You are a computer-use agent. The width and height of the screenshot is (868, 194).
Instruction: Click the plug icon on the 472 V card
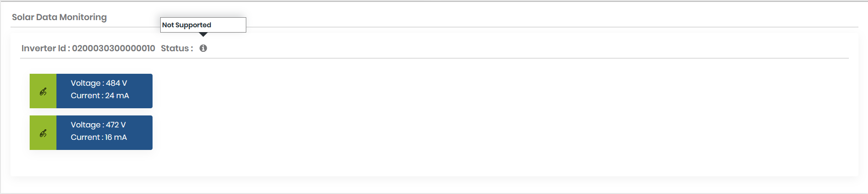pos(43,133)
